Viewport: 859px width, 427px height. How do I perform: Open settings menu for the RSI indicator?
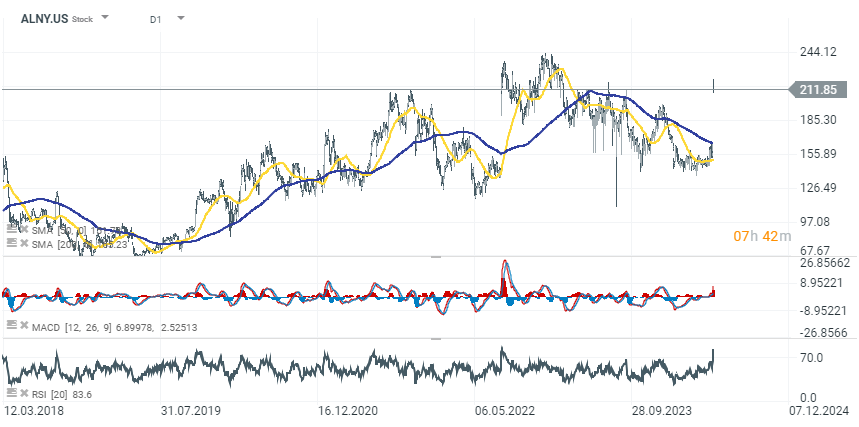coord(11,392)
